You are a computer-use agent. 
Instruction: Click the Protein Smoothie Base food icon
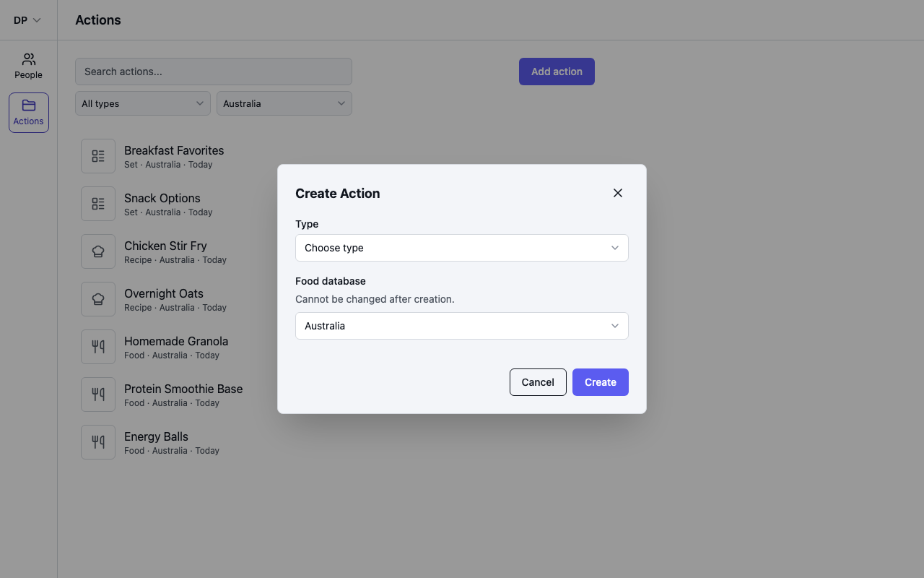tap(98, 394)
